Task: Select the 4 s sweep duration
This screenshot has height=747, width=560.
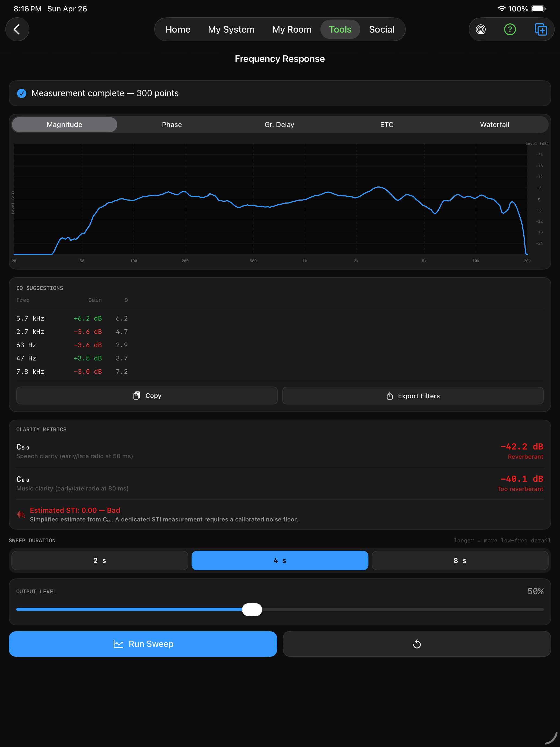Action: pyautogui.click(x=279, y=561)
